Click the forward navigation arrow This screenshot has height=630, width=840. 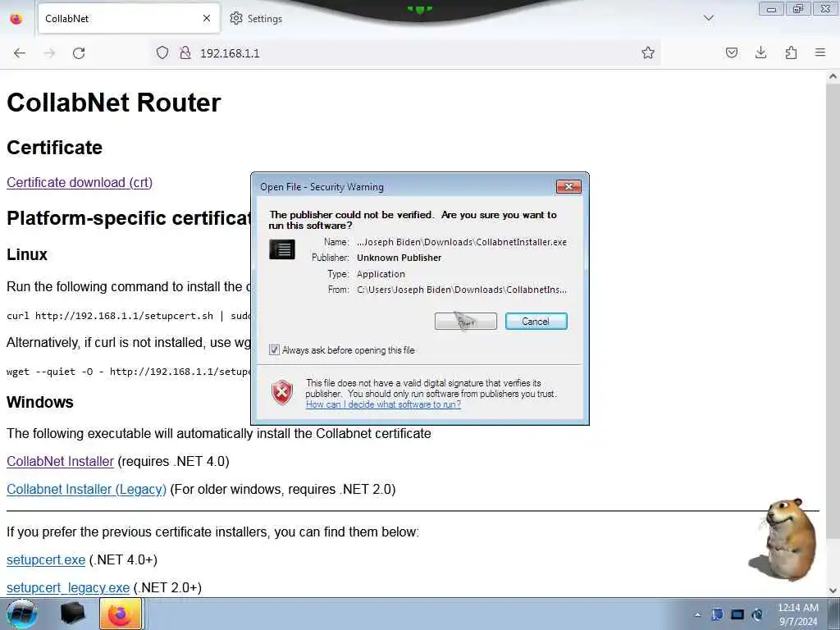(49, 53)
